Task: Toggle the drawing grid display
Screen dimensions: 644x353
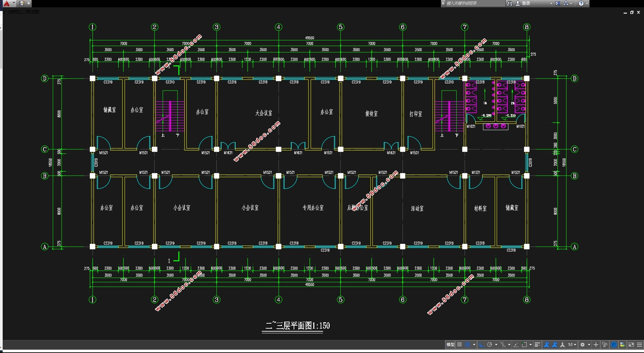Action: (460, 345)
